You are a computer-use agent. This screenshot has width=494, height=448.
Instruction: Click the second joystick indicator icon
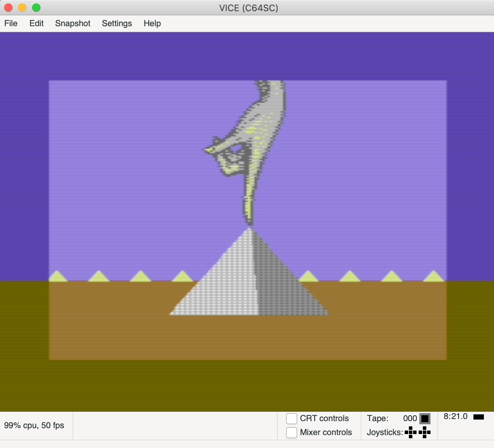pyautogui.click(x=425, y=432)
